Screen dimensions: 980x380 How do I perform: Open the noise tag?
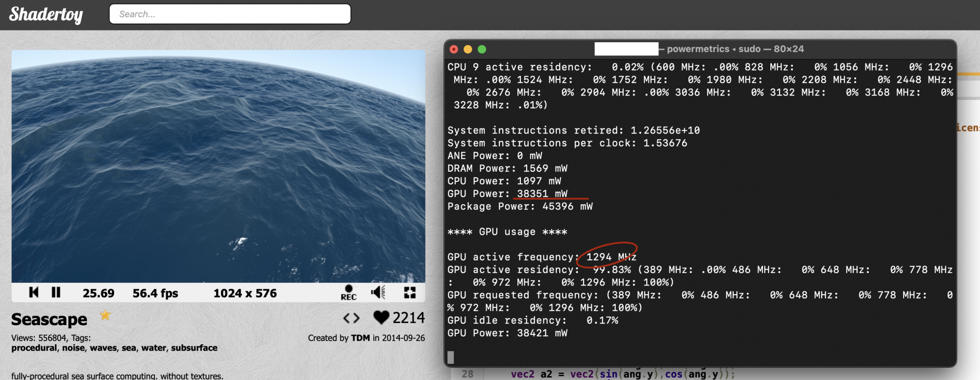point(73,348)
